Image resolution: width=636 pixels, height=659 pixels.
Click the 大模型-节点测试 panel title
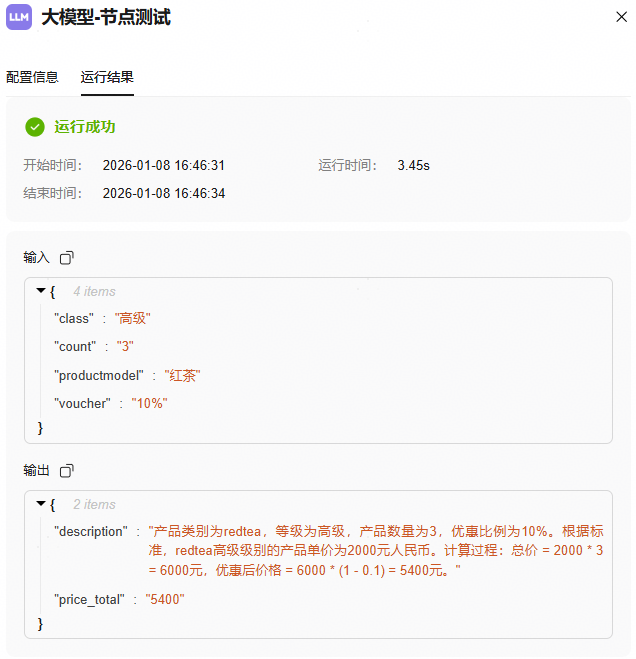click(x=106, y=17)
